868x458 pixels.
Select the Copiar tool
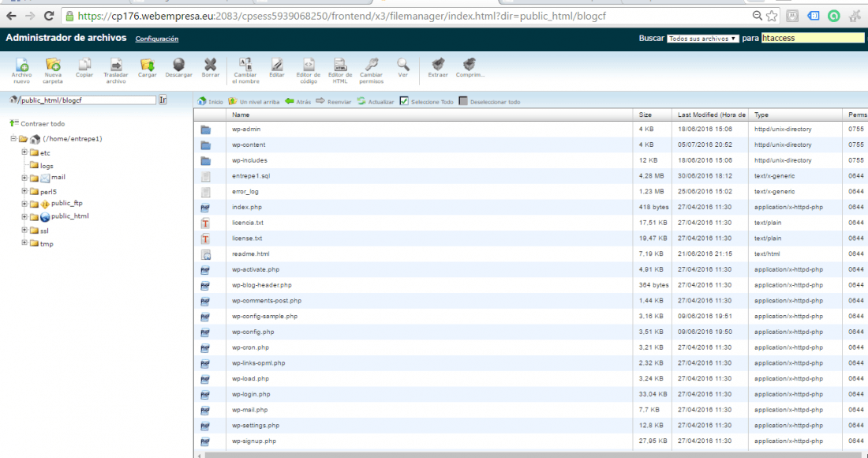point(84,68)
